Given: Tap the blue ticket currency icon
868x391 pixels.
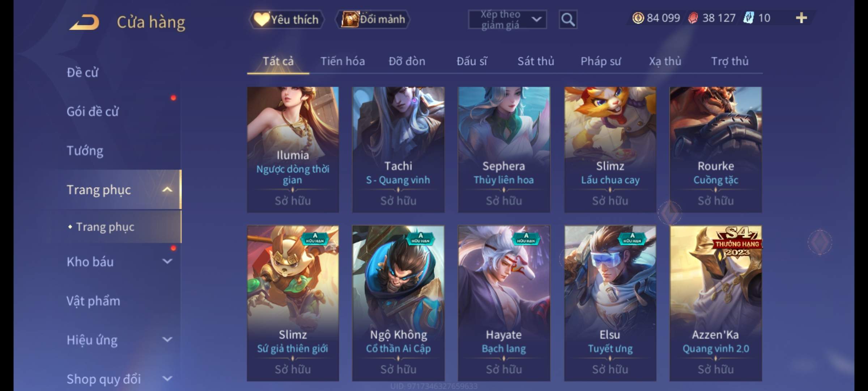Looking at the screenshot, I should 748,18.
